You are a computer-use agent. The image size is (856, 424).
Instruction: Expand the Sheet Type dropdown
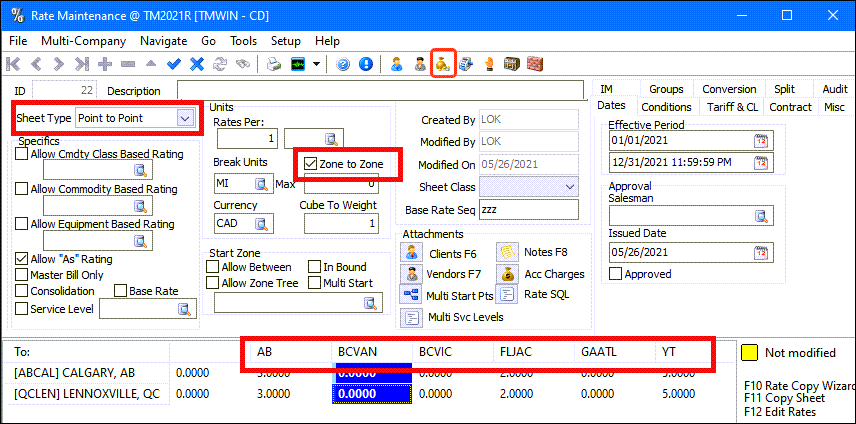[183, 118]
